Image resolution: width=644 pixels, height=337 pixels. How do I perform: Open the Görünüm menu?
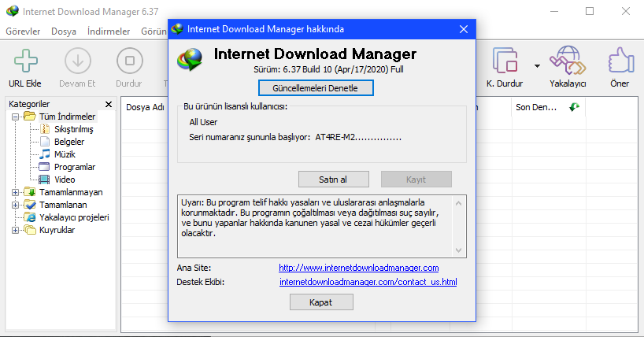[154, 31]
